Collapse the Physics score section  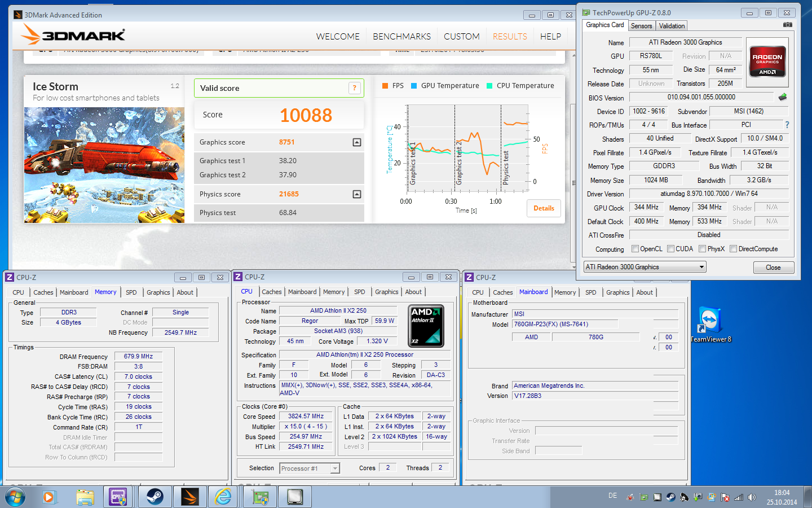[357, 194]
